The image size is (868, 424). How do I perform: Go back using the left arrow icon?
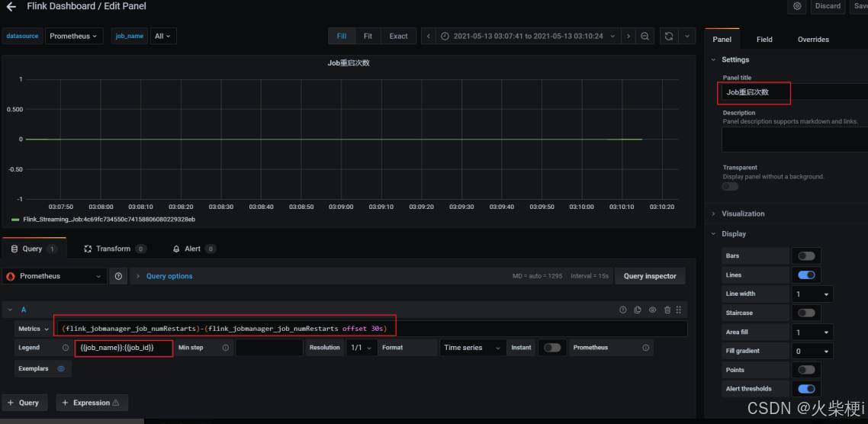(x=11, y=7)
